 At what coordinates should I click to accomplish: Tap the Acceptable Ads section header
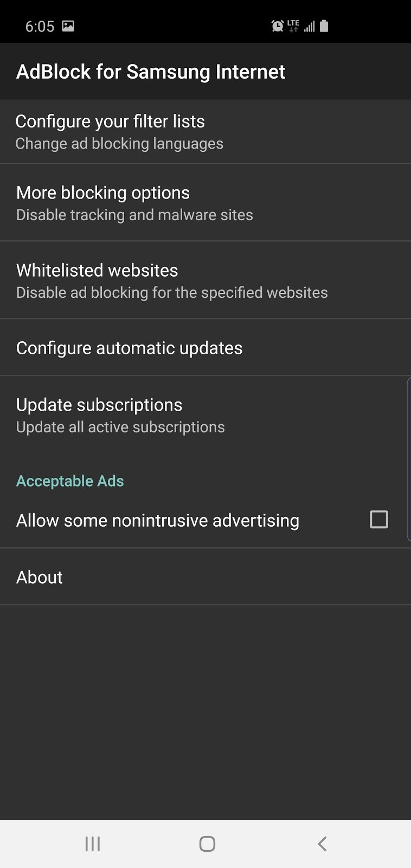pos(70,481)
